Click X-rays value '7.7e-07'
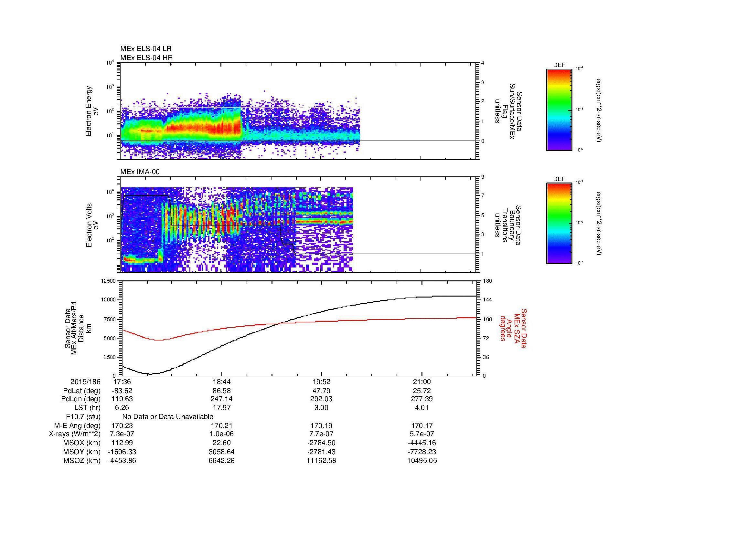Screen dimensions: 756x534 point(321,434)
